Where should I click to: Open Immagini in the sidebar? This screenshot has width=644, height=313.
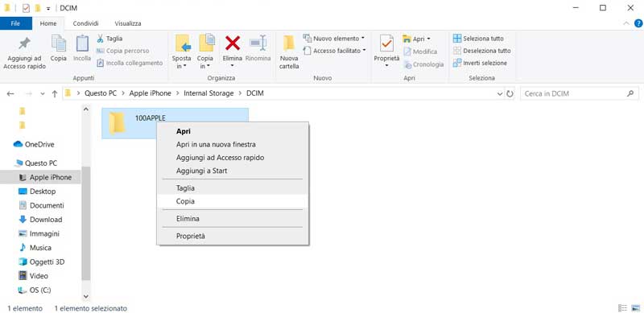pyautogui.click(x=39, y=233)
